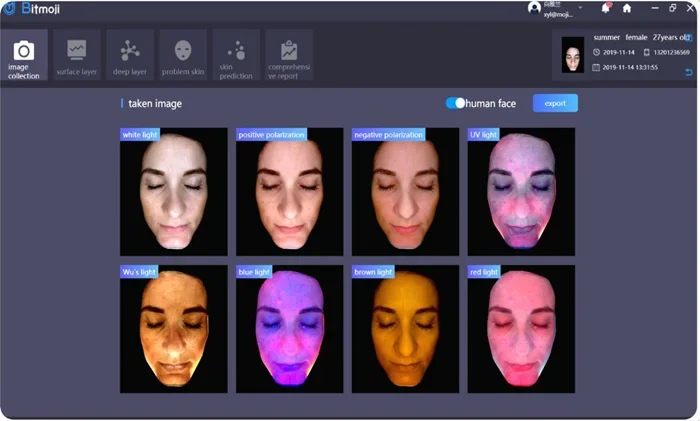Image resolution: width=700 pixels, height=421 pixels.
Task: Select the UV light face image
Action: tap(521, 191)
